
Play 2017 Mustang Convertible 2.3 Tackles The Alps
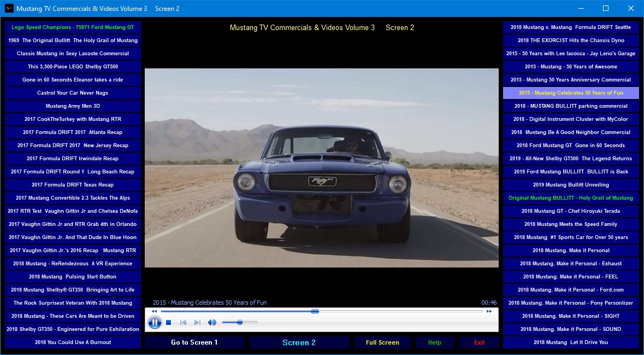pyautogui.click(x=73, y=198)
